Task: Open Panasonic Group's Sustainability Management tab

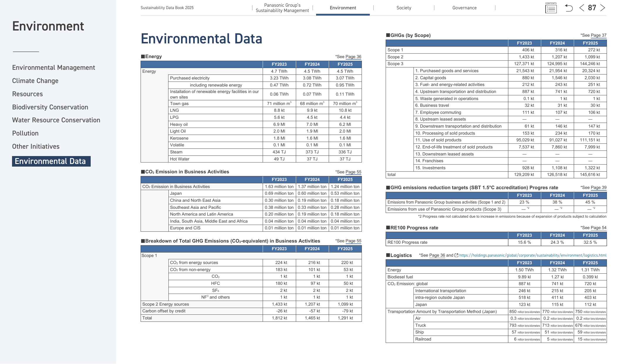Action: click(x=282, y=8)
